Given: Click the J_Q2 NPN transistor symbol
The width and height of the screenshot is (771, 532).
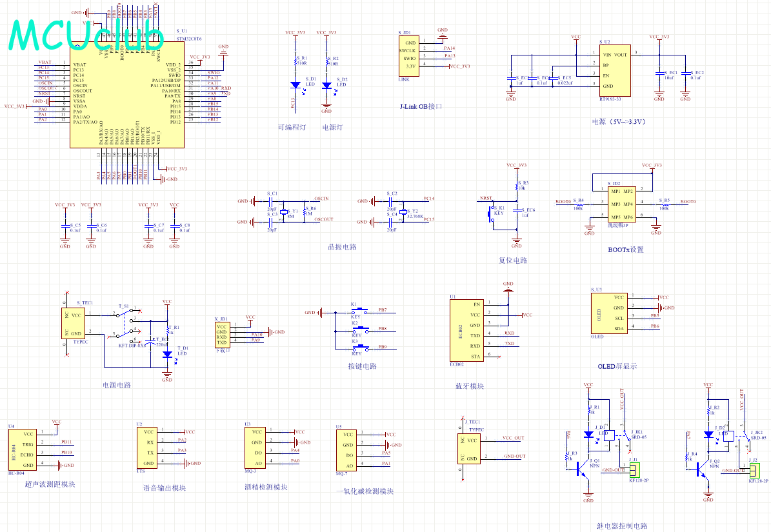Looking at the screenshot, I should 704,469.
